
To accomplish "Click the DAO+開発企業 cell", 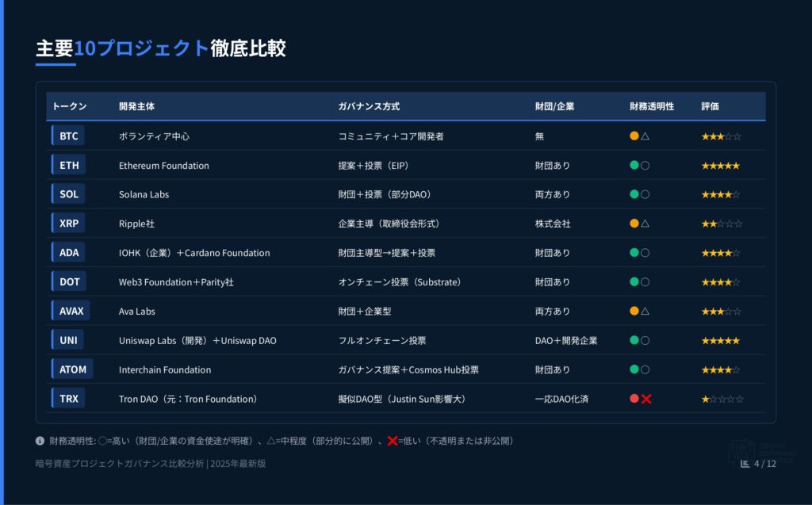I will coord(566,340).
